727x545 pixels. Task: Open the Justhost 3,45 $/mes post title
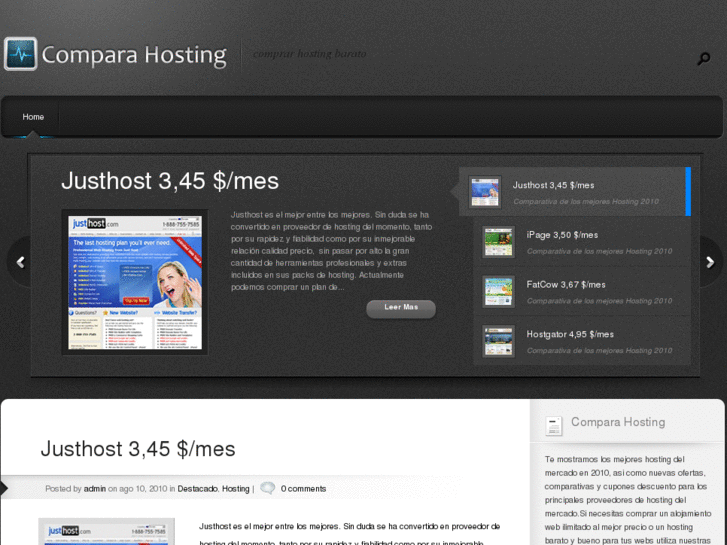[138, 449]
